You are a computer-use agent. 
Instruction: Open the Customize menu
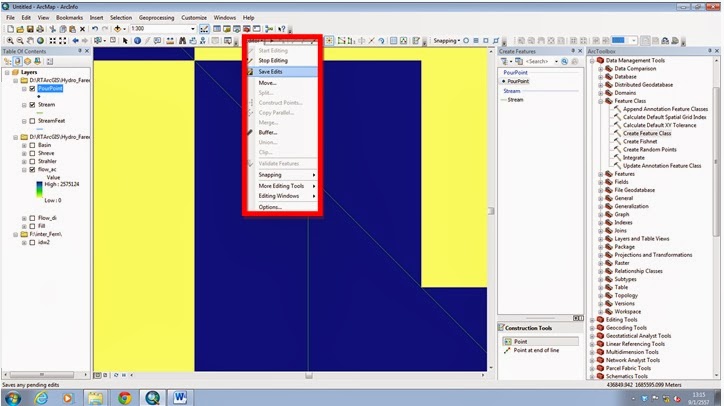pos(194,18)
